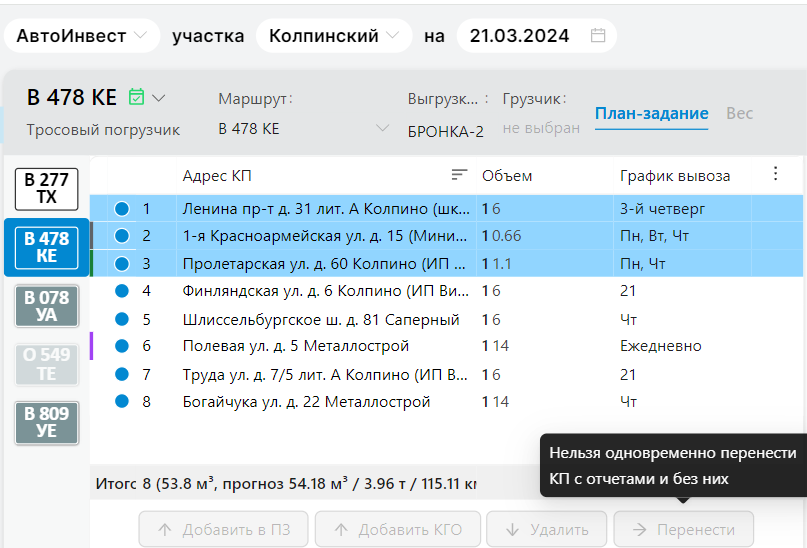Viewport: 807px width, 548px height.
Task: Select vehicle plate В 809 УЕ
Action: tap(46, 422)
